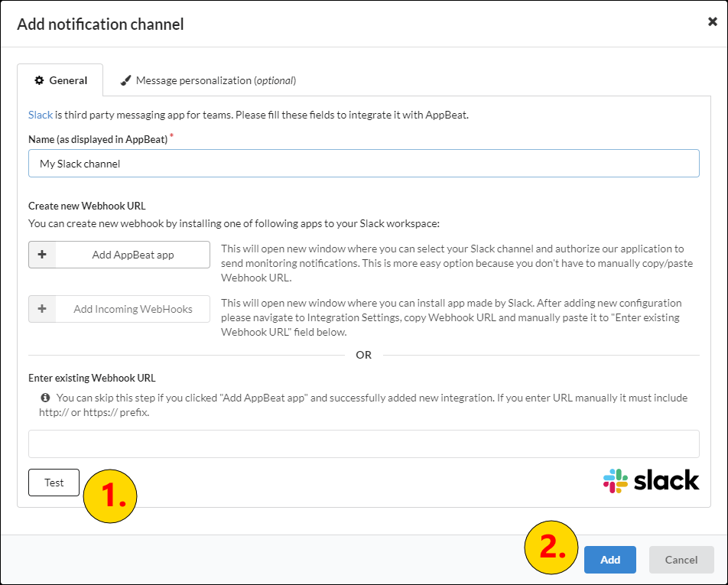728x585 pixels.
Task: Confirm with the blue Add button
Action: click(x=609, y=560)
